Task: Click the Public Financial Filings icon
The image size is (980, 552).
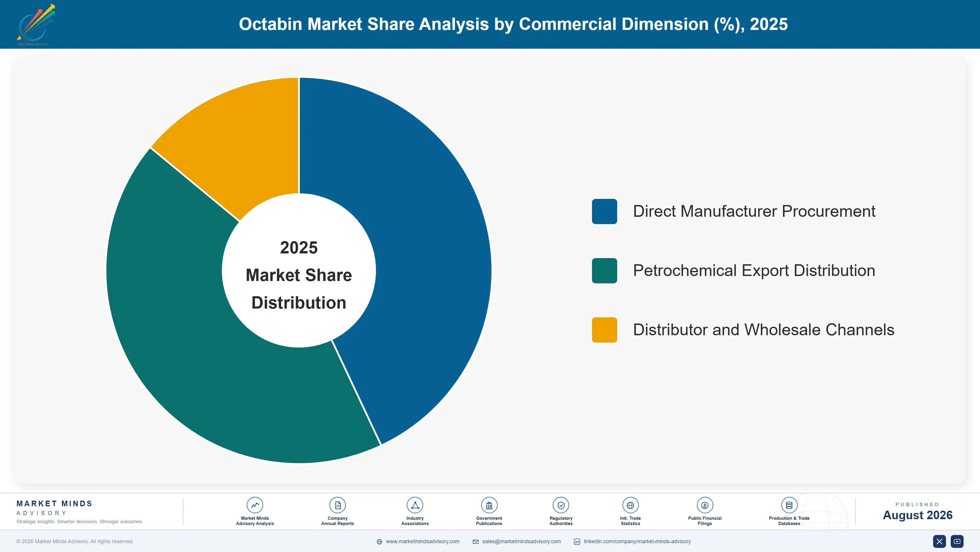Action: (705, 505)
